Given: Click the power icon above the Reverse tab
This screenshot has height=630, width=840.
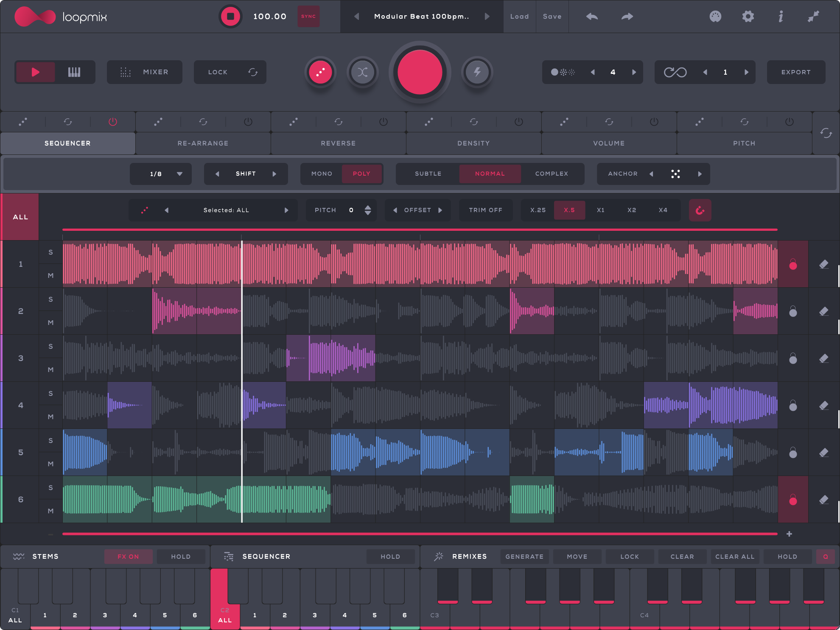Looking at the screenshot, I should point(382,122).
